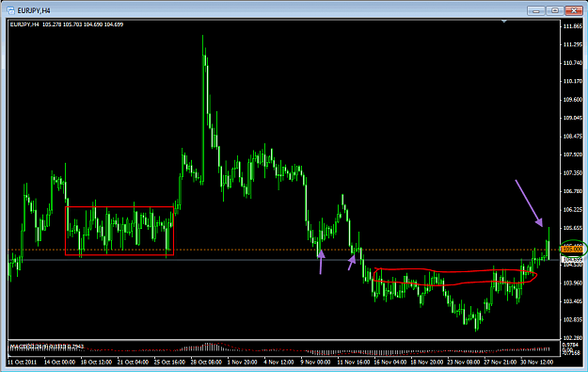This screenshot has height=372, width=588.
Task: Click the 107.920 price axis label
Action: [573, 154]
